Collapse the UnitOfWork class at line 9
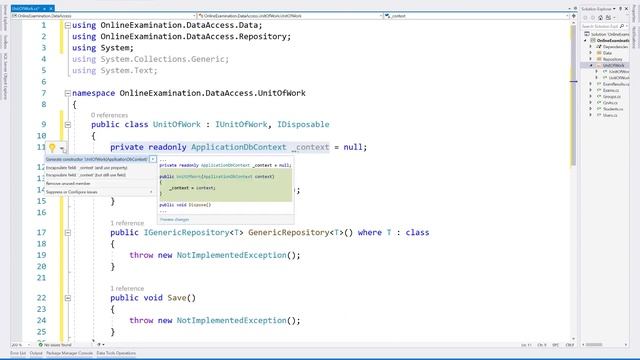 tap(68, 124)
